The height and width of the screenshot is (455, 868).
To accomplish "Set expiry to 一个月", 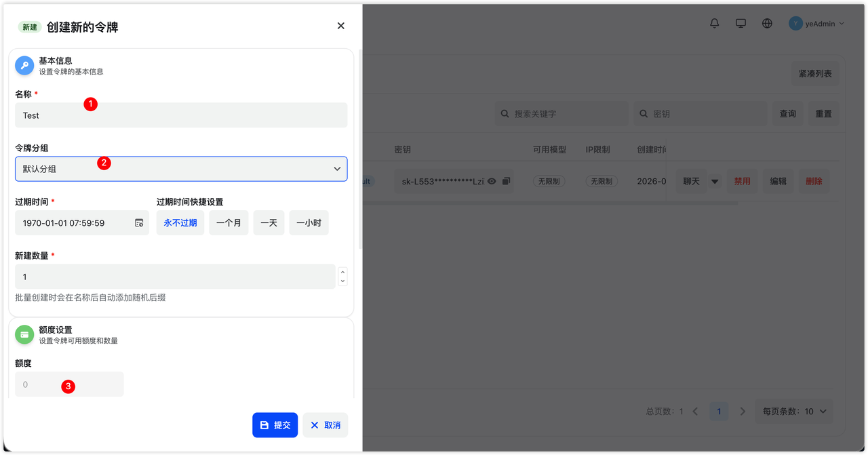I will (229, 222).
